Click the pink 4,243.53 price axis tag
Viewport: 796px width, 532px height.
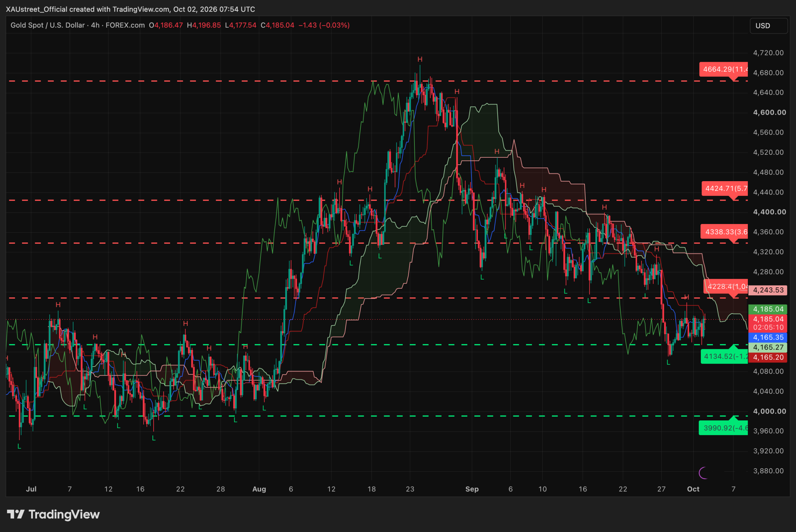tap(768, 290)
